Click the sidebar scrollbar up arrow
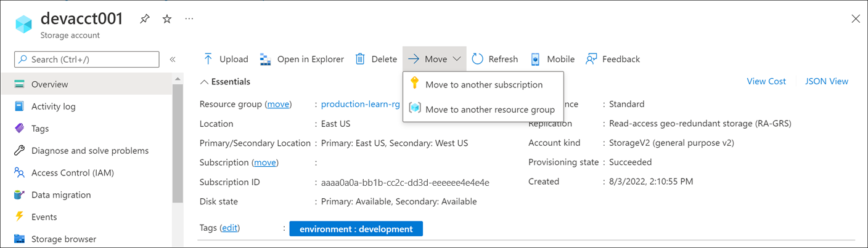This screenshot has height=248, width=868. tap(178, 79)
